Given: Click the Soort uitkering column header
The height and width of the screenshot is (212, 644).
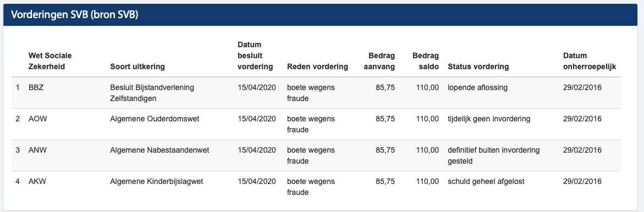Looking at the screenshot, I should (137, 66).
